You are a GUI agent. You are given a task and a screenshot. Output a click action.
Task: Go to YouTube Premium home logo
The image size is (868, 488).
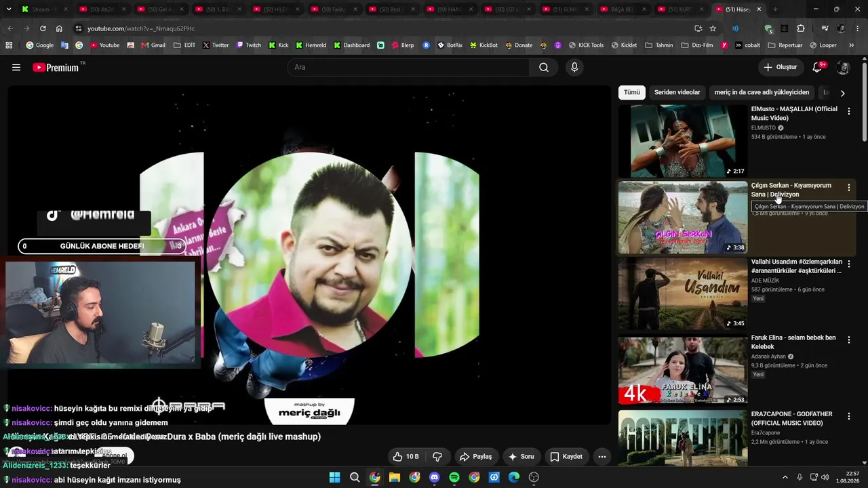tap(57, 67)
